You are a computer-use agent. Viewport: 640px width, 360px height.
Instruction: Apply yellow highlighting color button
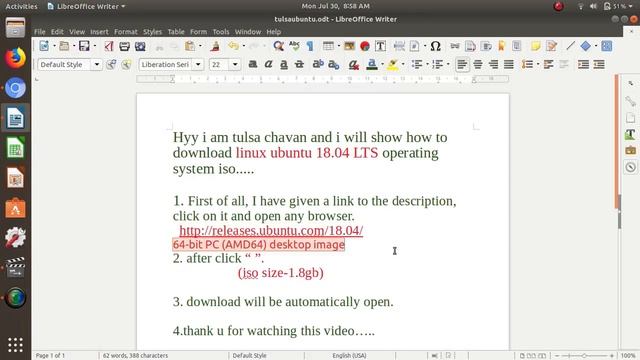pyautogui.click(x=393, y=64)
